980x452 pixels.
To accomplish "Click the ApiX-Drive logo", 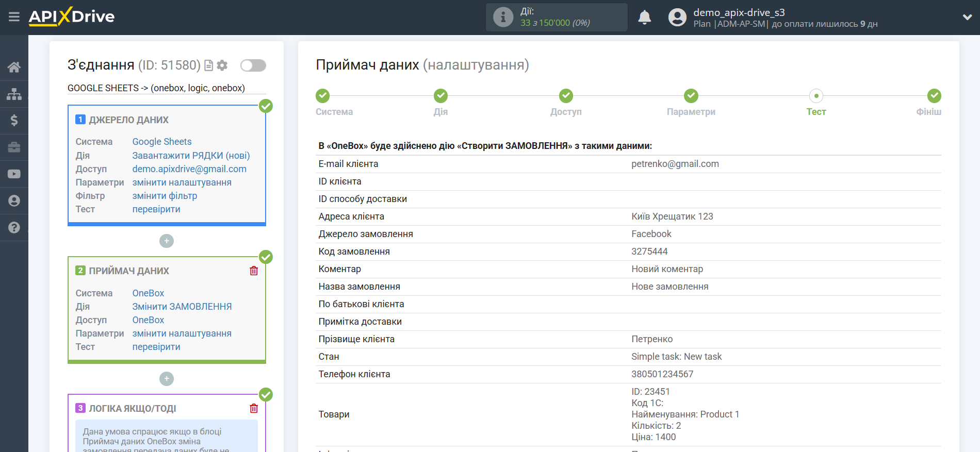I will tap(72, 16).
